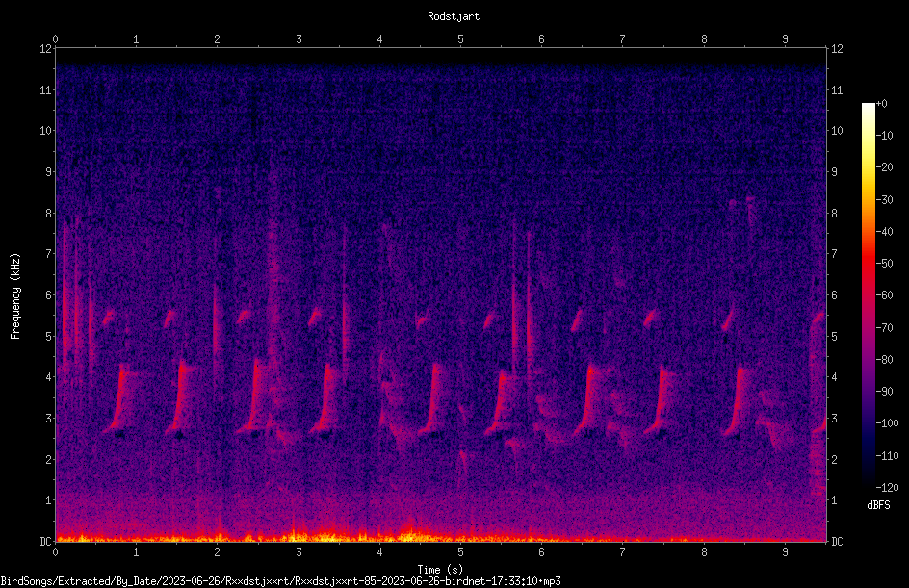Click the "DC" label on the right frequency axis
Screen dimensions: 909x588
tap(837, 542)
